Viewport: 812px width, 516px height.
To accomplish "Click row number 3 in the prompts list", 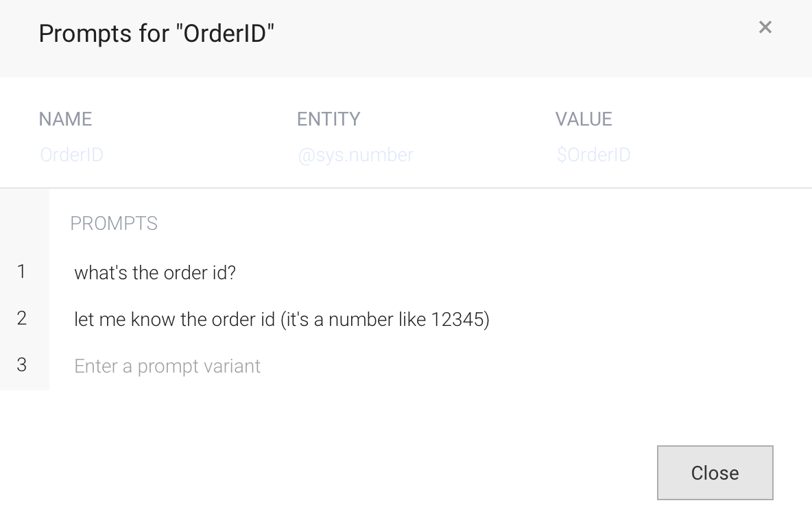I will coord(21,365).
